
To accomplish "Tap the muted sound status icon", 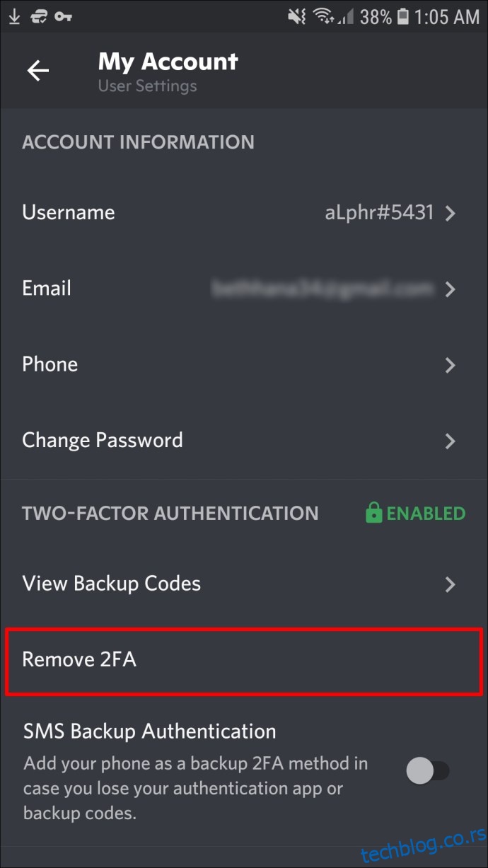I will (297, 16).
